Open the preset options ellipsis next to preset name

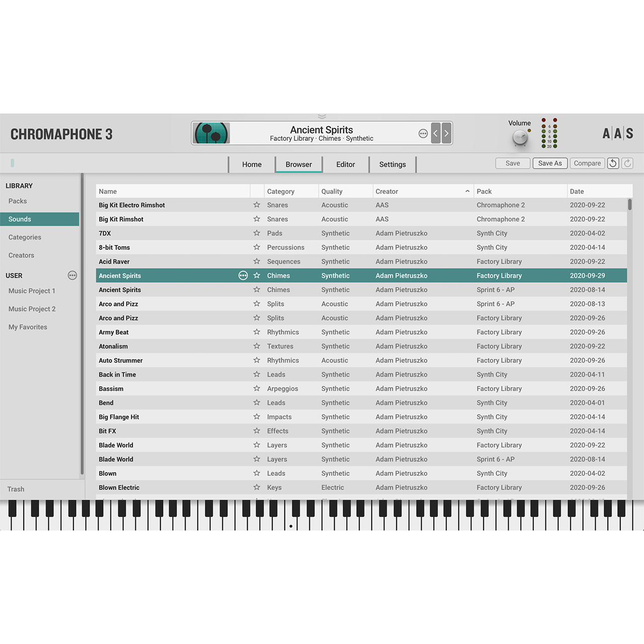tap(423, 133)
